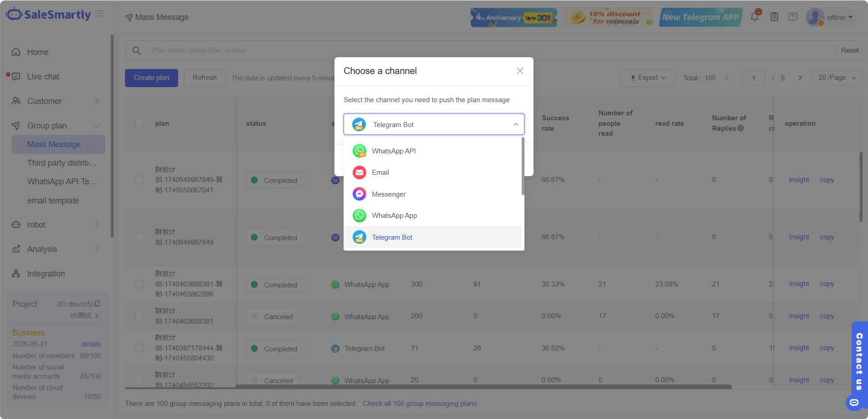Click Check all 100 group messaging plans
Viewport: 868px width, 419px height.
(x=419, y=404)
